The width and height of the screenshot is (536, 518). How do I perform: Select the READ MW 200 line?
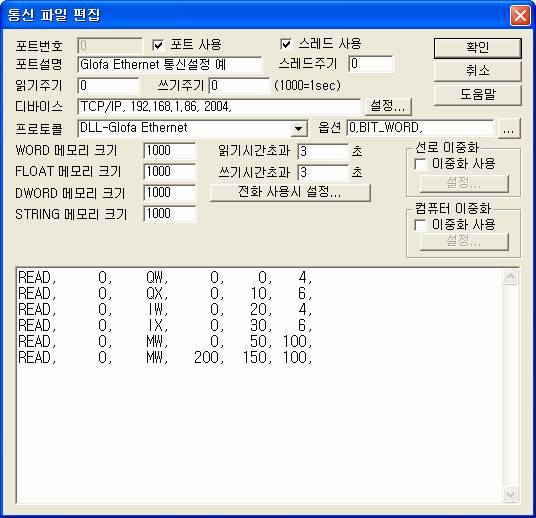pos(165,358)
